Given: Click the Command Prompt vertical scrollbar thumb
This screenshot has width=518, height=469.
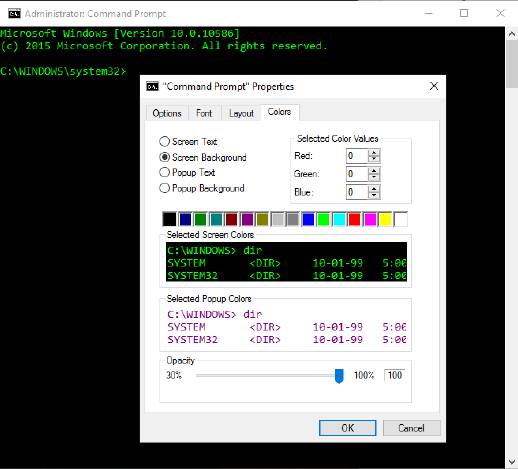Looking at the screenshot, I should [x=512, y=64].
